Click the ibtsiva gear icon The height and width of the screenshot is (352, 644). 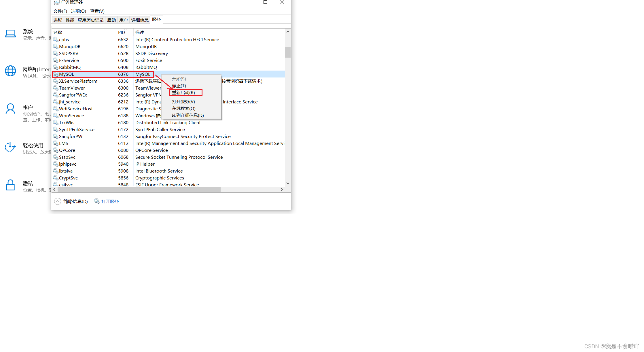56,171
